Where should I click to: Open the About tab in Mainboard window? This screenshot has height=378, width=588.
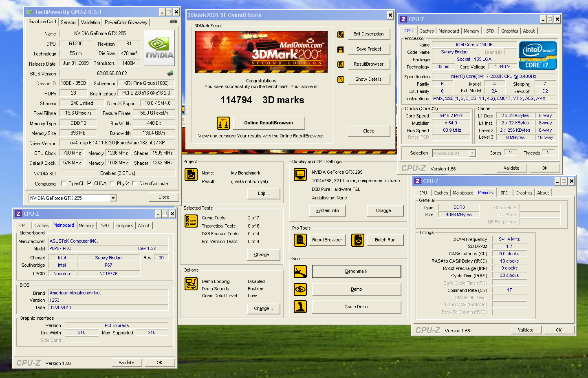tap(143, 225)
